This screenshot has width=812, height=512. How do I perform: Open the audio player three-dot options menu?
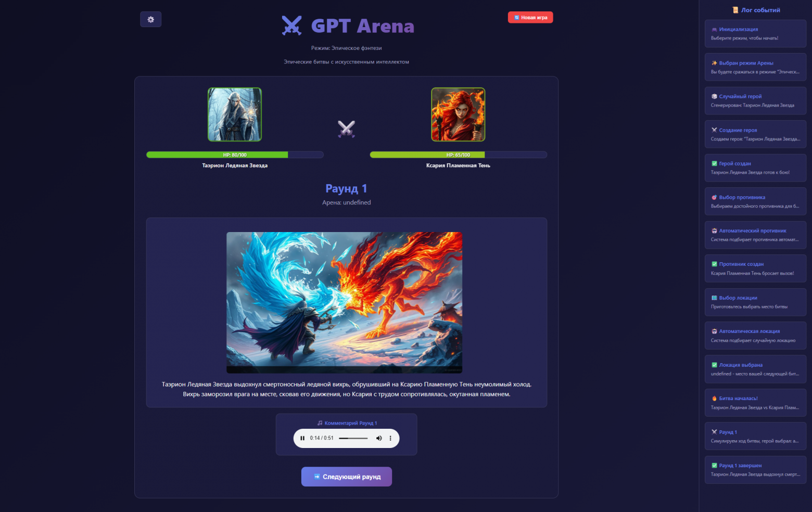click(x=390, y=438)
